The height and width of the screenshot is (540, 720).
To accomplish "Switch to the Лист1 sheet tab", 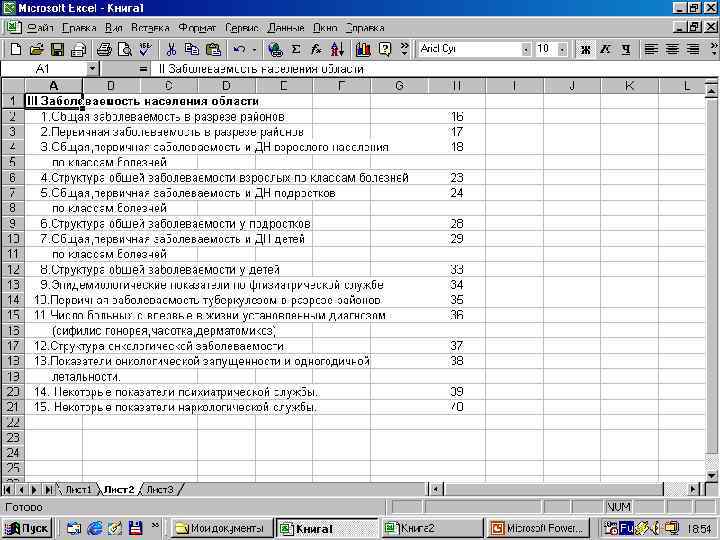I will 78,489.
